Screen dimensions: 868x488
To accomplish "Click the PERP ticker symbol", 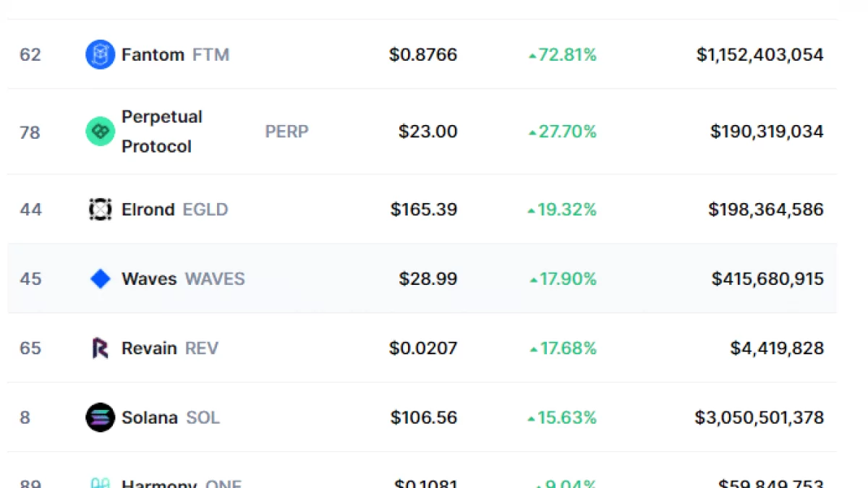I will [286, 132].
